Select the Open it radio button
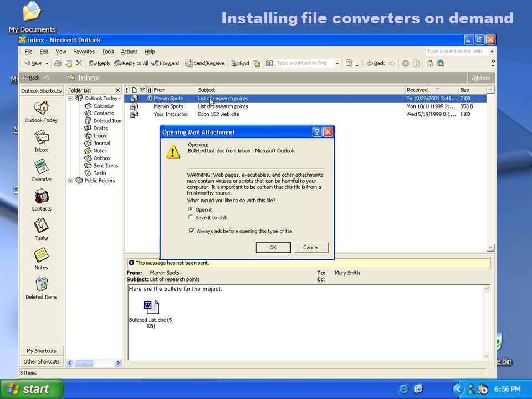Image resolution: width=532 pixels, height=399 pixels. point(190,209)
